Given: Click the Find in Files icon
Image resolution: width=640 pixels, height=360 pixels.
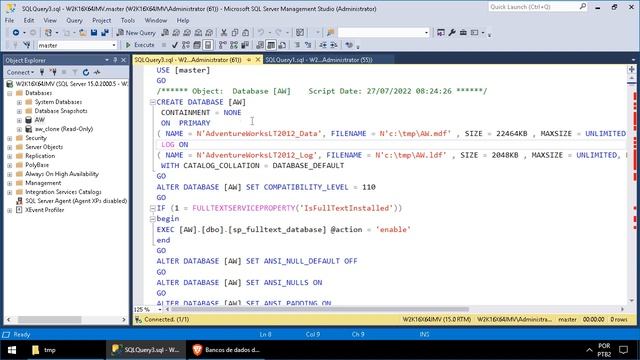Looking at the screenshot, I should click(x=331, y=33).
